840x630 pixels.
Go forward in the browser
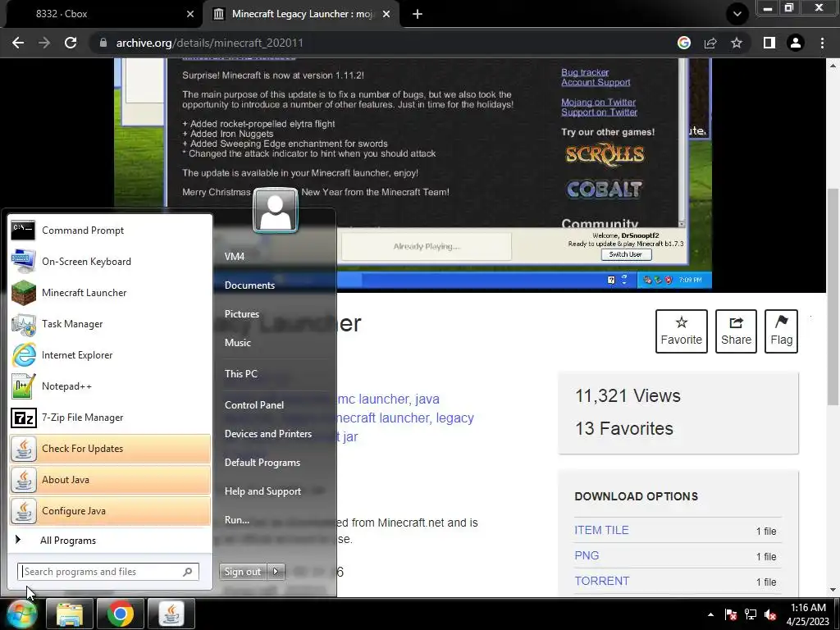[x=44, y=43]
